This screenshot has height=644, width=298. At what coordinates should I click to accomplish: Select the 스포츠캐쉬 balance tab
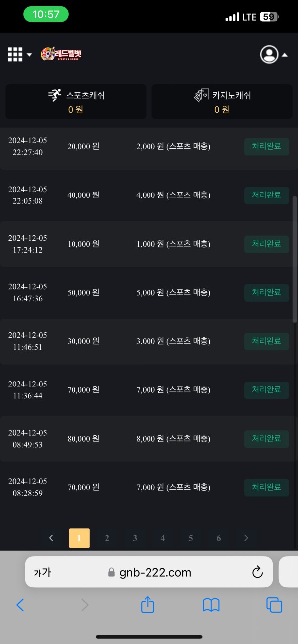click(x=75, y=102)
